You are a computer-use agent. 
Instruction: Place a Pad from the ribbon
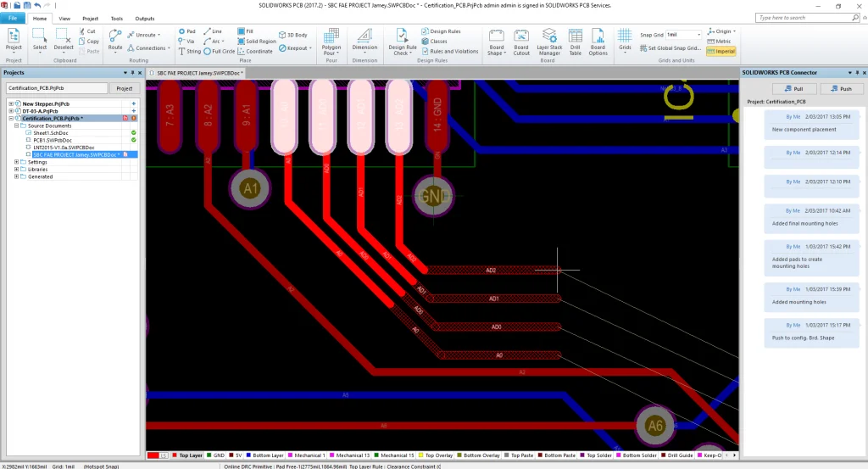[186, 31]
